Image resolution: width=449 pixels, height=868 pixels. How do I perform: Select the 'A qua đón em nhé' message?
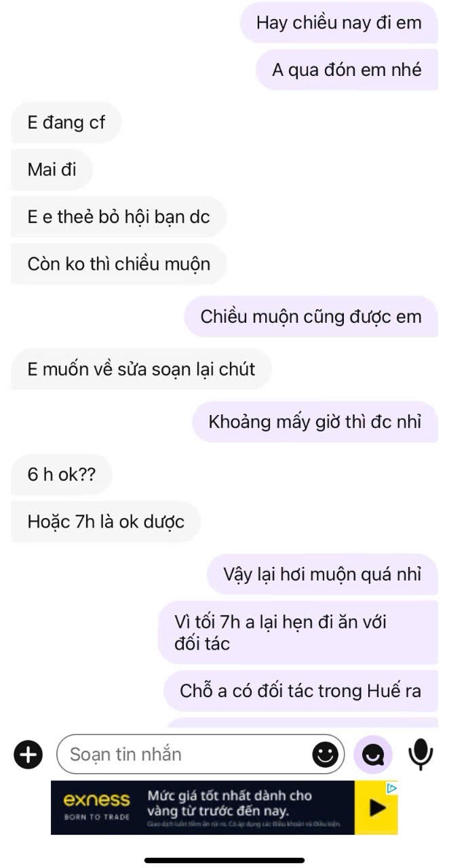(347, 70)
